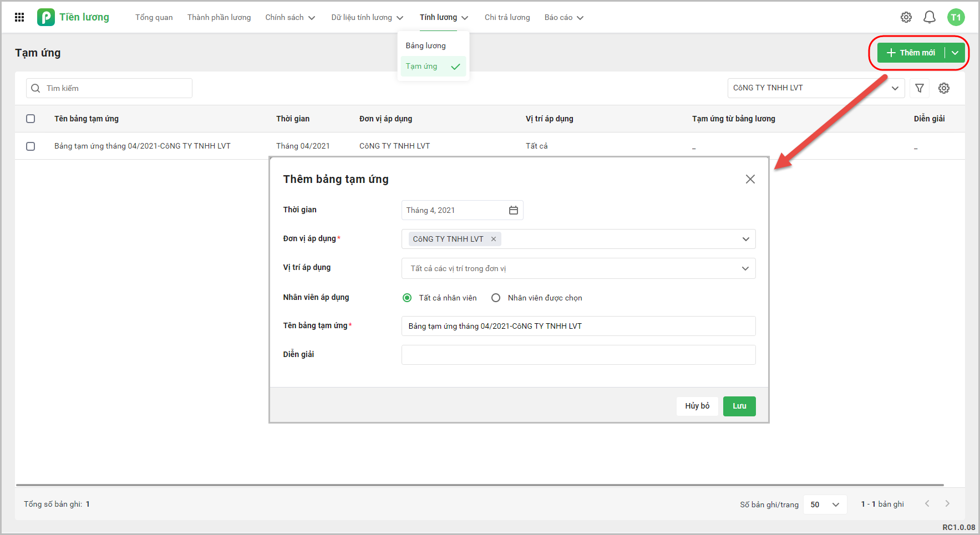Click the Diễn giải text field

click(578, 355)
